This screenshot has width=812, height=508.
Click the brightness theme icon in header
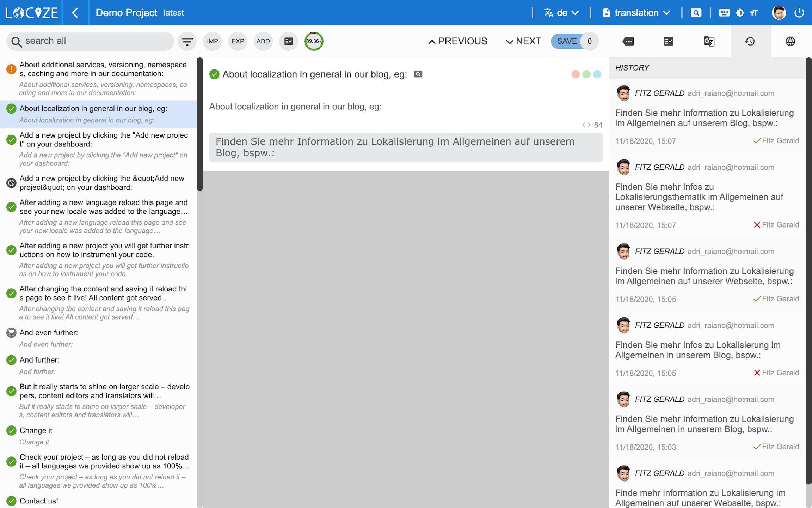[740, 13]
